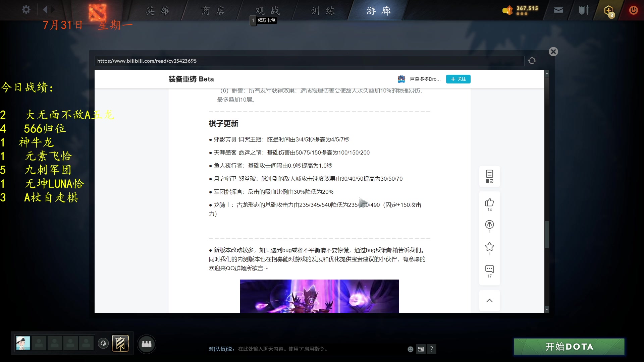644x362 pixels.
Task: Close the in-game browser overlay
Action: [x=553, y=52]
